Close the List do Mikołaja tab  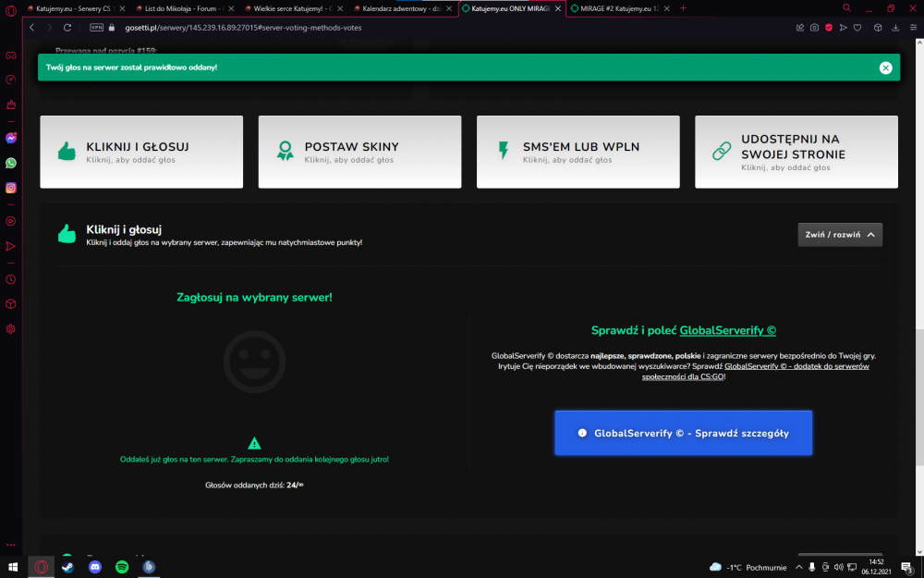coord(231,9)
